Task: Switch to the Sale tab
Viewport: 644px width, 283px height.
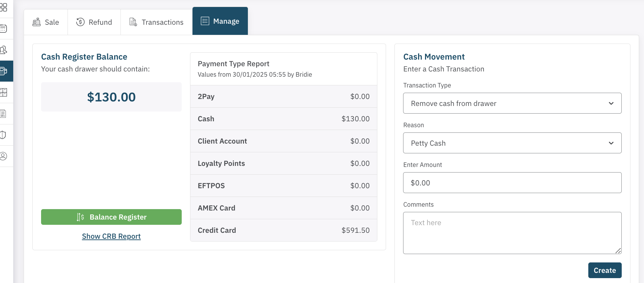Action: pos(46,22)
